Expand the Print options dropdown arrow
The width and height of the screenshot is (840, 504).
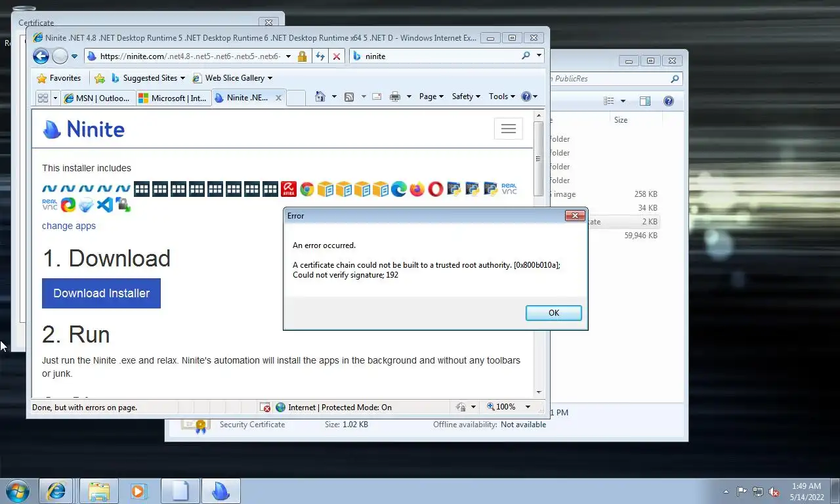(409, 96)
